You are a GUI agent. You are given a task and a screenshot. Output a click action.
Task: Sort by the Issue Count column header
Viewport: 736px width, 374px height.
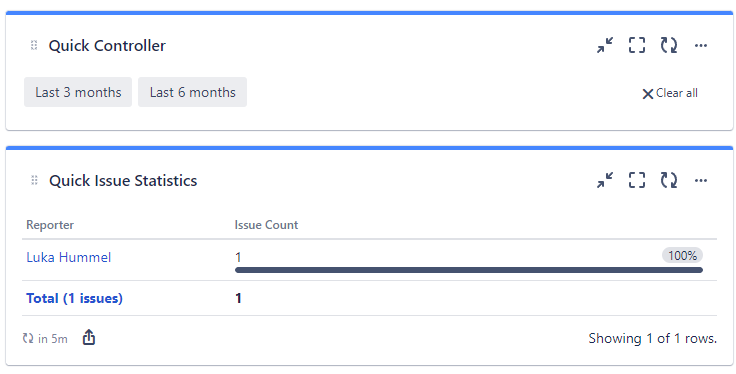click(x=266, y=225)
